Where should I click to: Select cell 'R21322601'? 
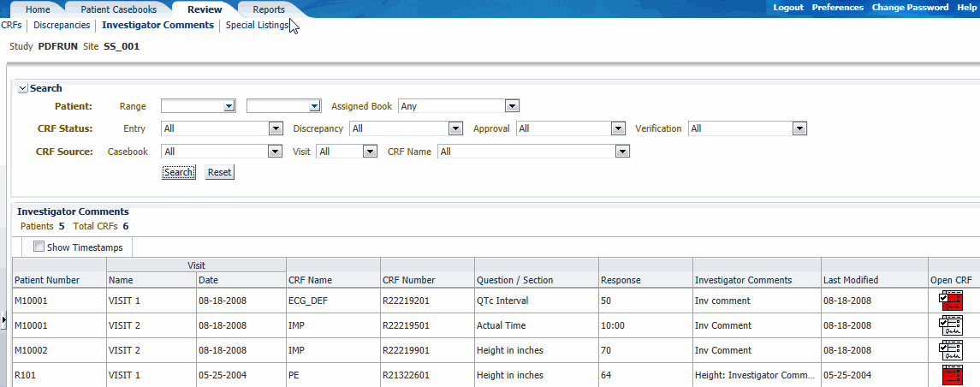[x=427, y=376]
